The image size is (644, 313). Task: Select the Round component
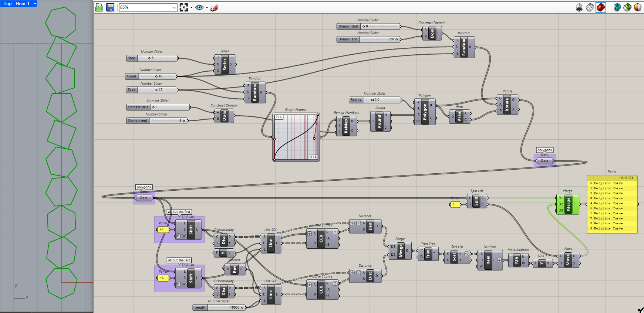(380, 121)
